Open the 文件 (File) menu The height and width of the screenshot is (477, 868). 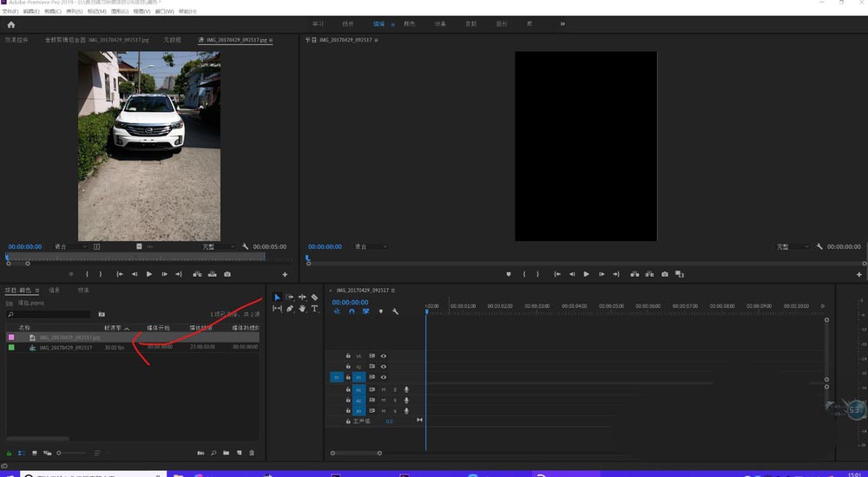pos(9,11)
